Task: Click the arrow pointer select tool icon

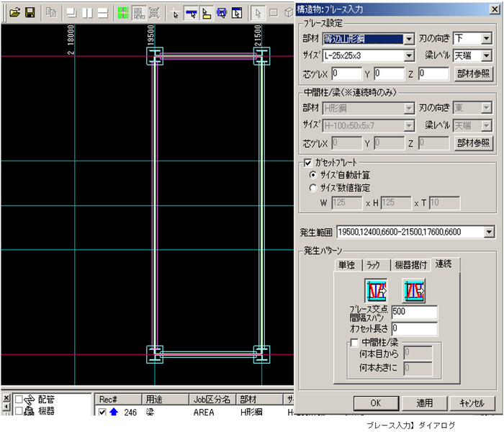Action: [x=175, y=13]
